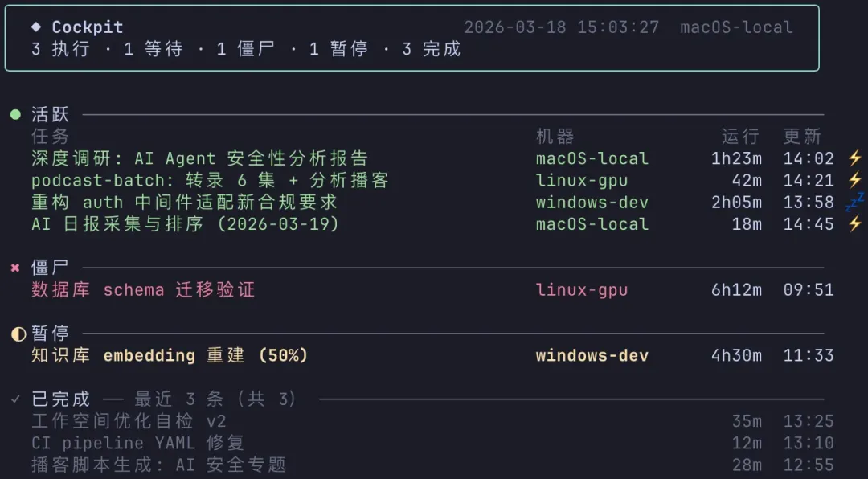The image size is (868, 479).
Task: Click the lightning icon on the AI 日报采集 row
Action: coord(854,223)
